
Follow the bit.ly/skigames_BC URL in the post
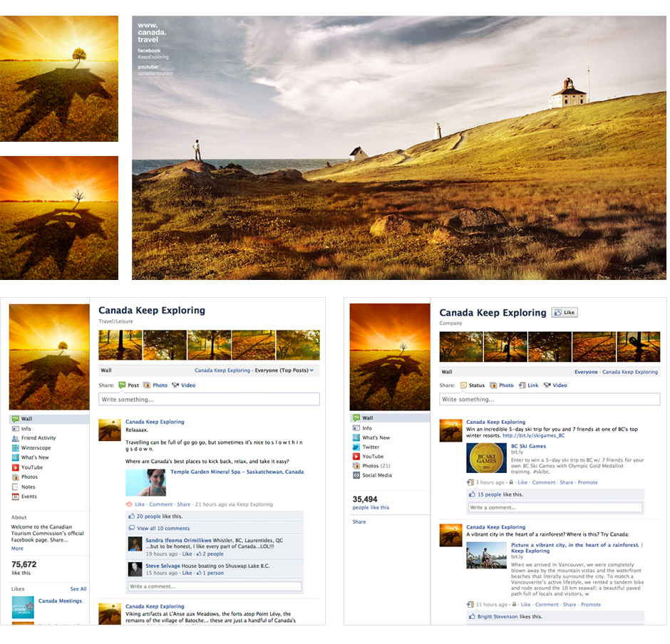click(x=534, y=435)
